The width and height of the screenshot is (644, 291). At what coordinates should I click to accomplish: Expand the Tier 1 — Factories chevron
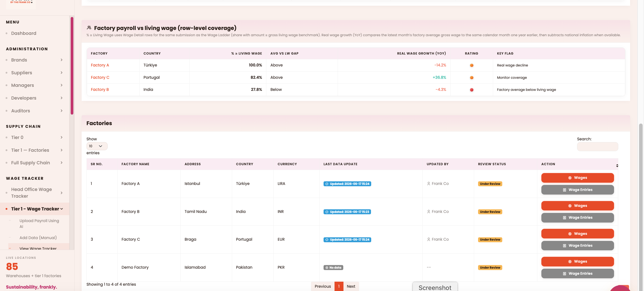coord(62,150)
